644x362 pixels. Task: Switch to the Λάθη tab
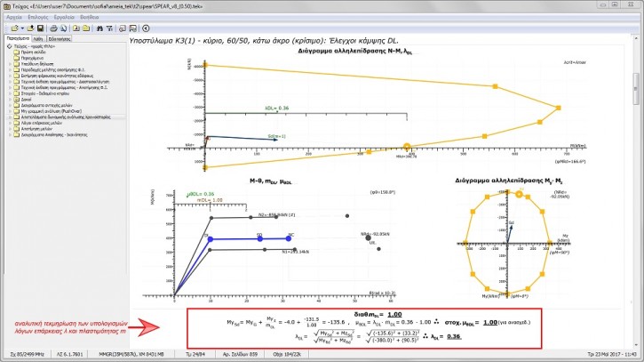pyautogui.click(x=38, y=38)
